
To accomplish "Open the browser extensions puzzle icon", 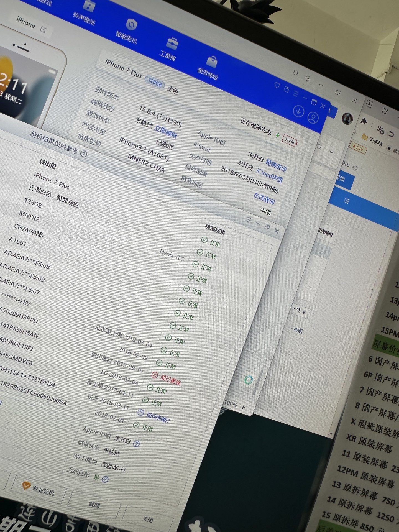I will 364,121.
